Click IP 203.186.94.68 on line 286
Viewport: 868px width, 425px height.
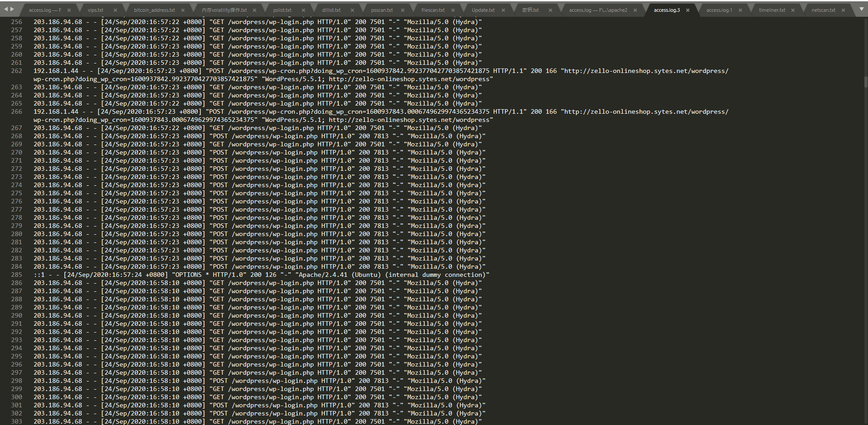[58, 283]
